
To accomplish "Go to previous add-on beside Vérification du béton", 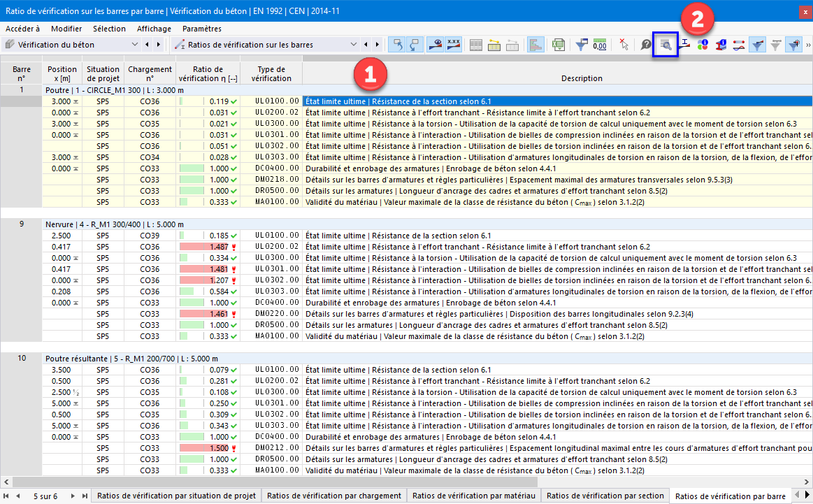I will [x=148, y=45].
